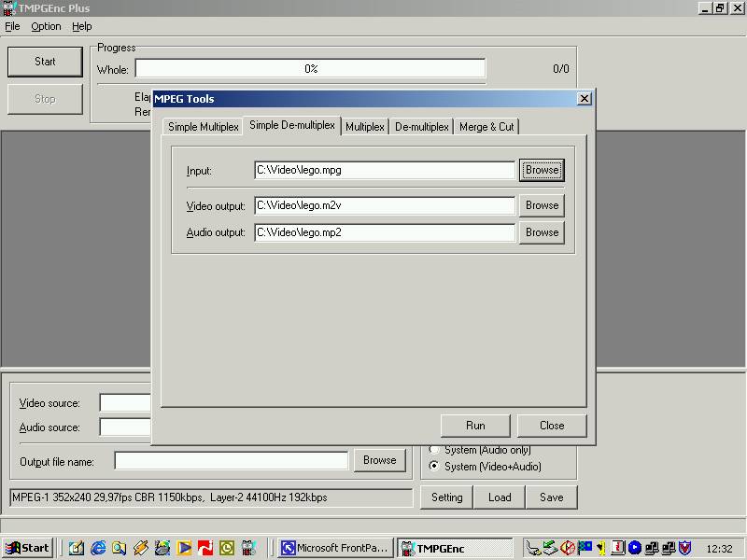Click the Video output field with lego.m2v
The image size is (747, 560).
(x=385, y=205)
